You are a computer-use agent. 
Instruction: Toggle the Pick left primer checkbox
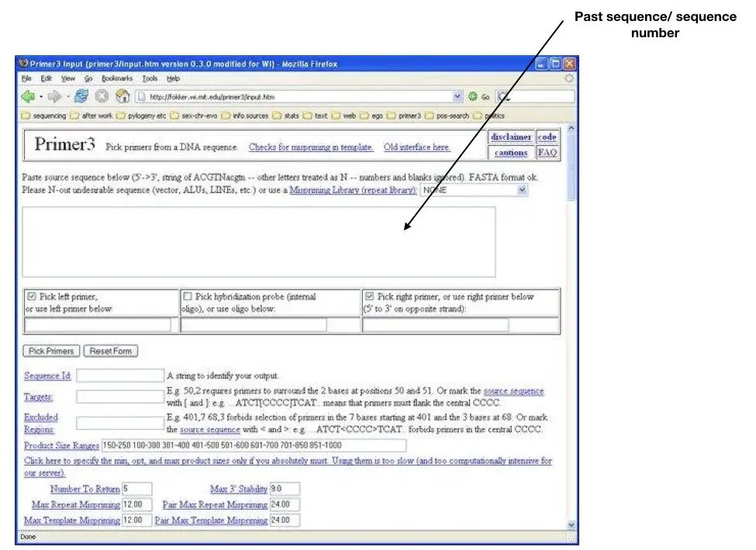pos(32,296)
